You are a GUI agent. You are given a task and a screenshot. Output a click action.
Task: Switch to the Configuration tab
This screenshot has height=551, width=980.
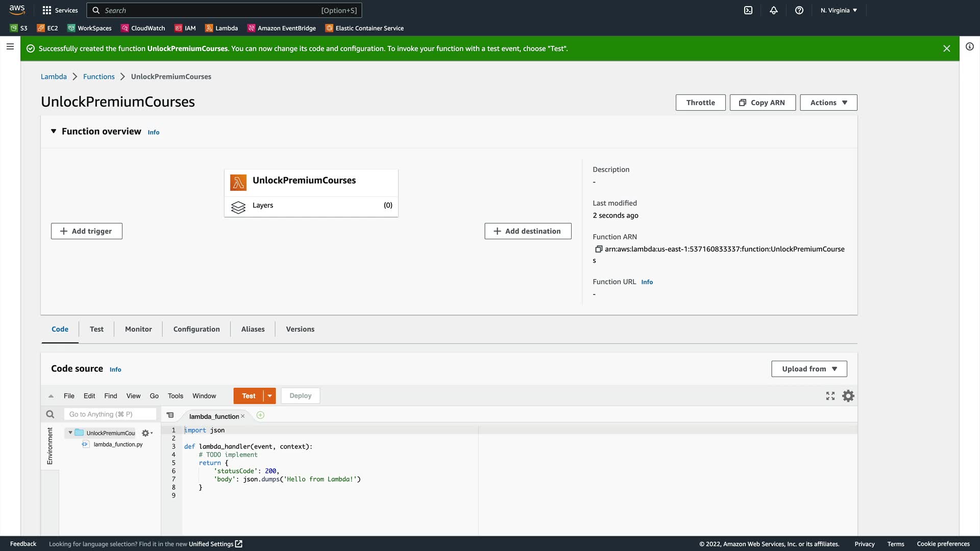tap(197, 329)
